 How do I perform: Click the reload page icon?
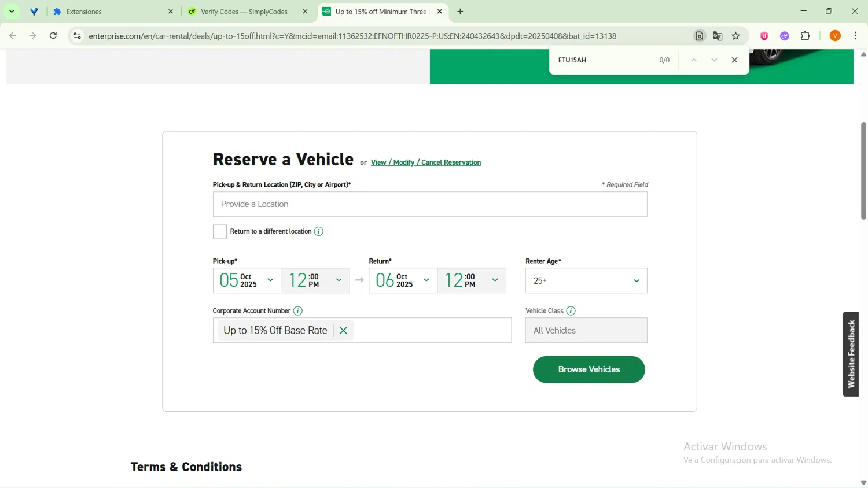[53, 36]
